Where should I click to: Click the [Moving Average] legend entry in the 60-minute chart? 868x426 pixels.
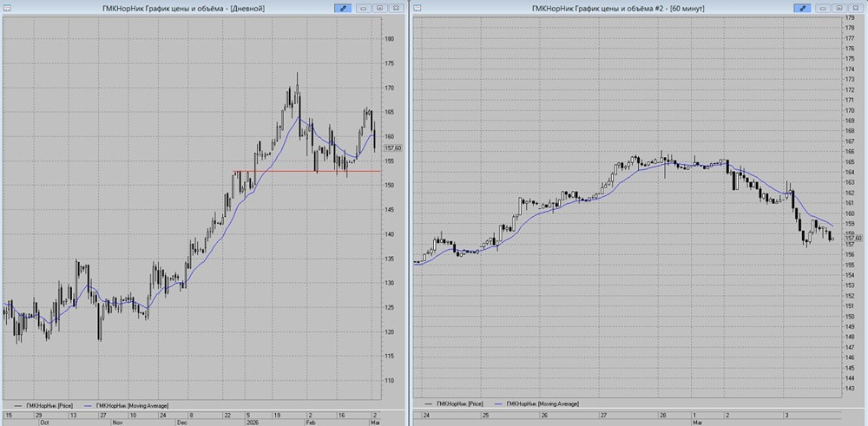[x=536, y=403]
